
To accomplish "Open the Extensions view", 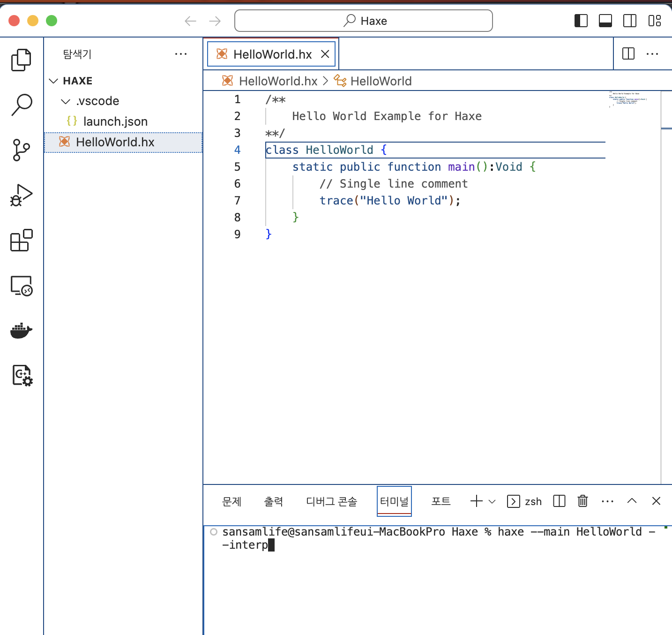I will [x=21, y=240].
